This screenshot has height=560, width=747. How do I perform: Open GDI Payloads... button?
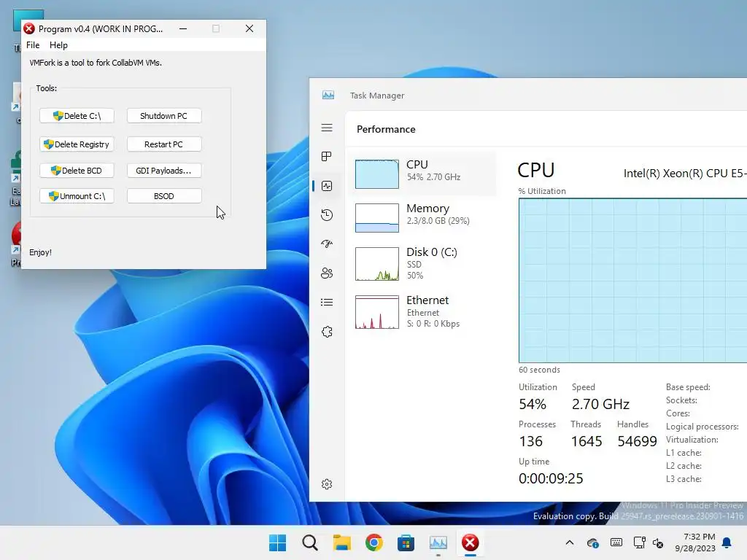point(164,171)
